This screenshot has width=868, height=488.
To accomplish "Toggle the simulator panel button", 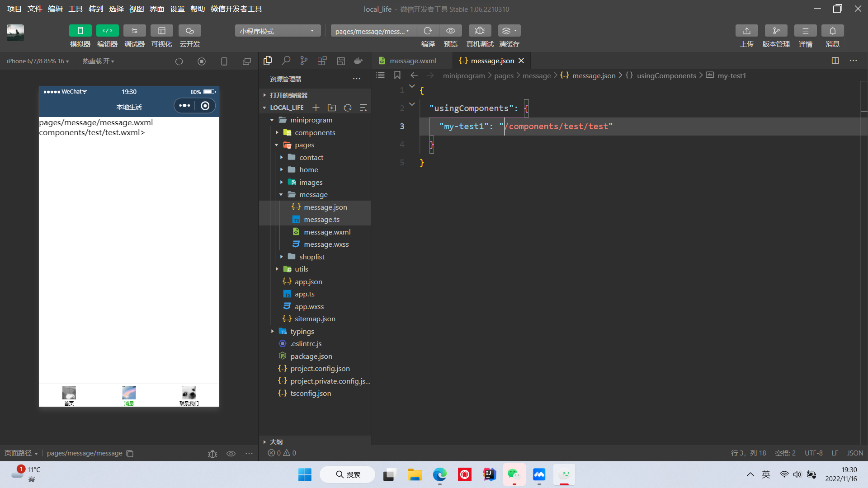I will pos(80,31).
